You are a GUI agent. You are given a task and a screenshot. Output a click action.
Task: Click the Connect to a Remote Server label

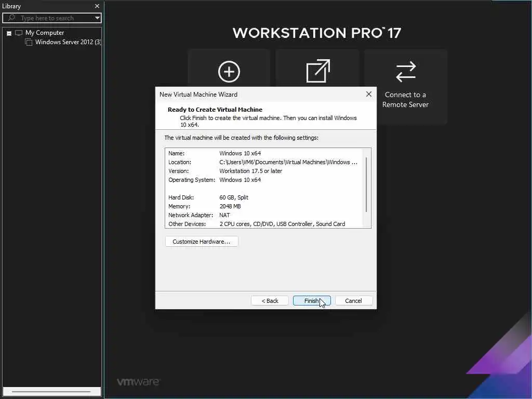click(405, 100)
